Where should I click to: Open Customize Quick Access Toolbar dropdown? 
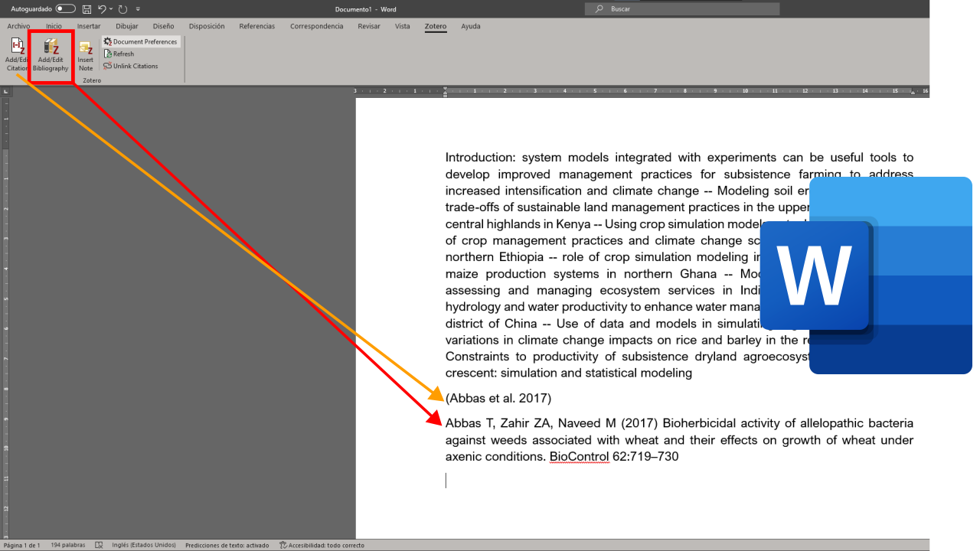pyautogui.click(x=138, y=9)
